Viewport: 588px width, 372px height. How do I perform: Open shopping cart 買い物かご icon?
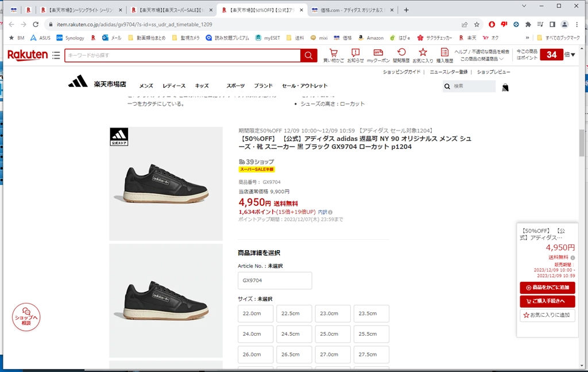click(x=334, y=56)
